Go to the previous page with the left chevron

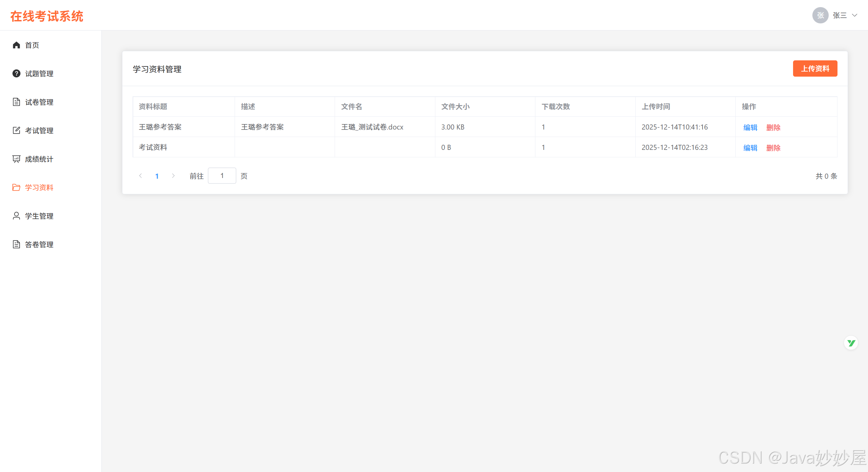140,176
